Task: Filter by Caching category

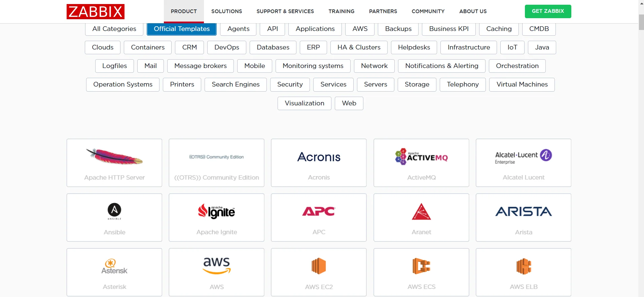Action: tap(499, 29)
